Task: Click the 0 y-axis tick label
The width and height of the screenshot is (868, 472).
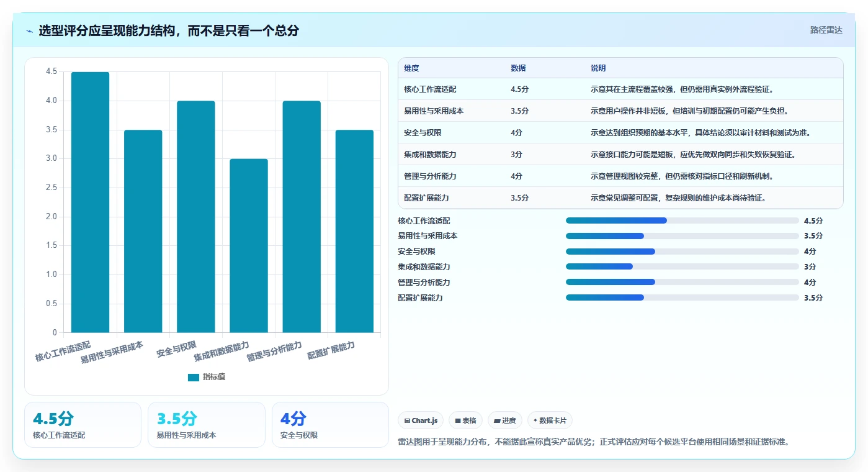Action: coord(55,333)
